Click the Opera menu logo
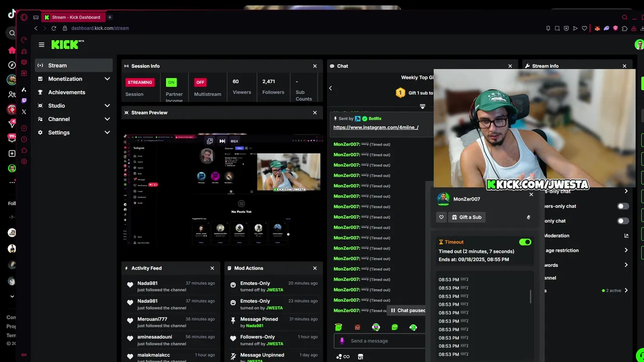644x362 pixels. 24,17
